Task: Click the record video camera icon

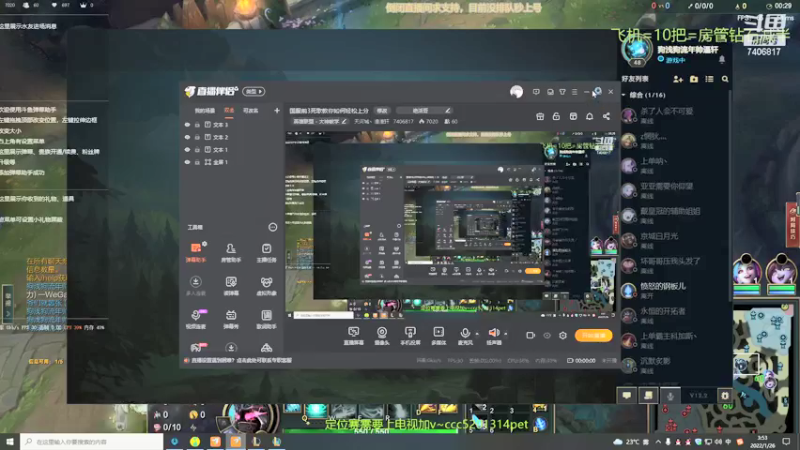Action: (x=531, y=335)
